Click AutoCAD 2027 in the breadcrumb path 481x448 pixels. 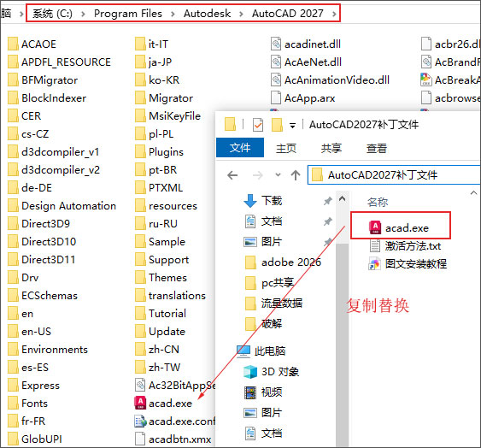288,14
